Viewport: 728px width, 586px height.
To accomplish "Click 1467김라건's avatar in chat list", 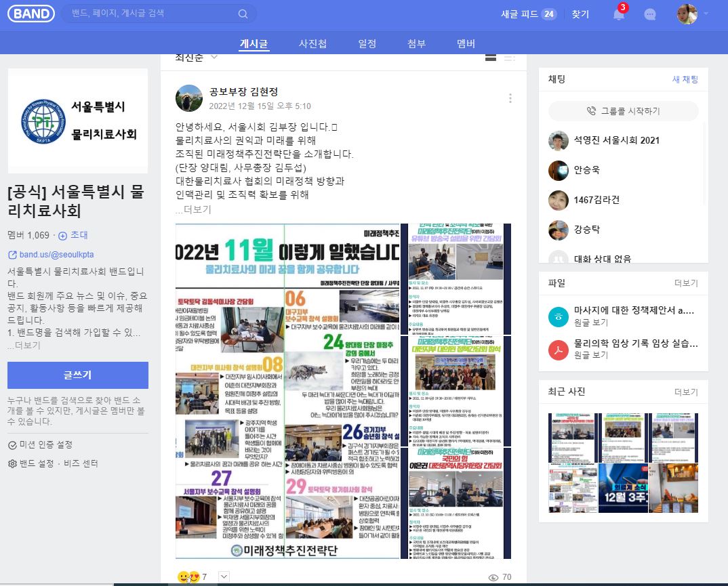I will (559, 200).
